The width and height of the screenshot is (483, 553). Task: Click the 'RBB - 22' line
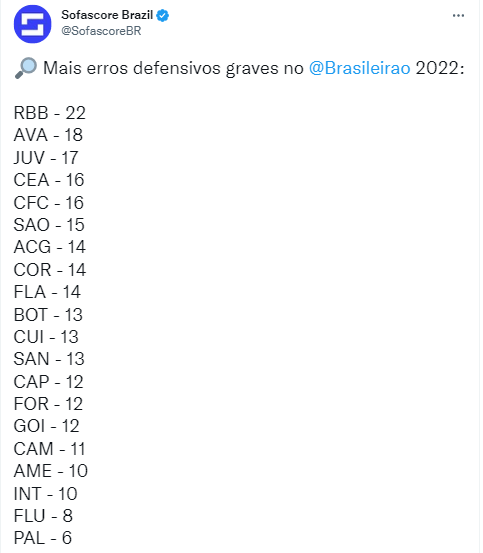pos(50,113)
